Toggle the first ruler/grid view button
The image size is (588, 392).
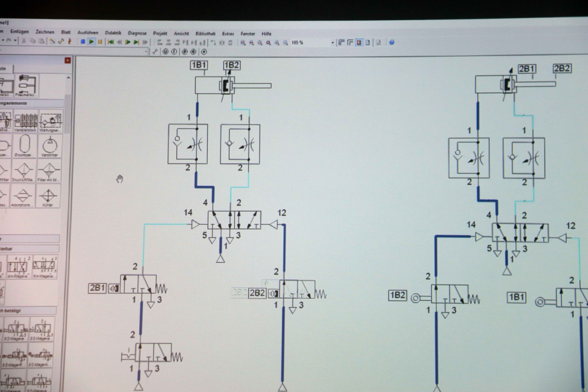(x=341, y=42)
